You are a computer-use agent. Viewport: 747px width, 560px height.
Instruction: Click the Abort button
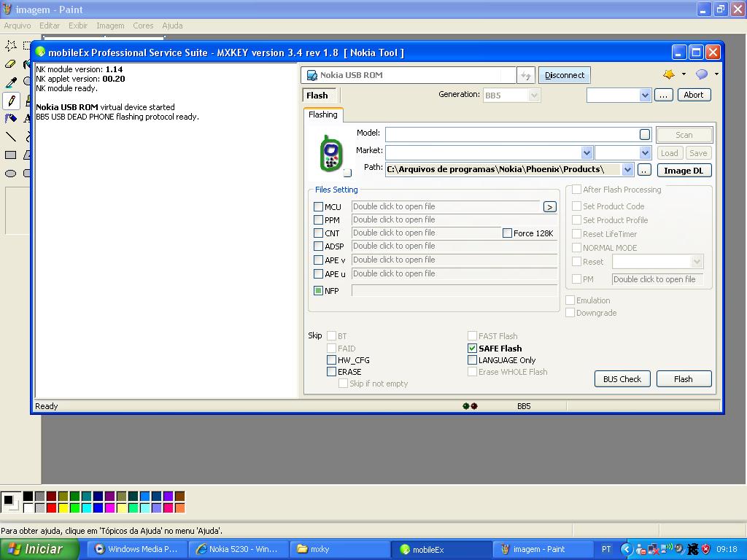[694, 95]
